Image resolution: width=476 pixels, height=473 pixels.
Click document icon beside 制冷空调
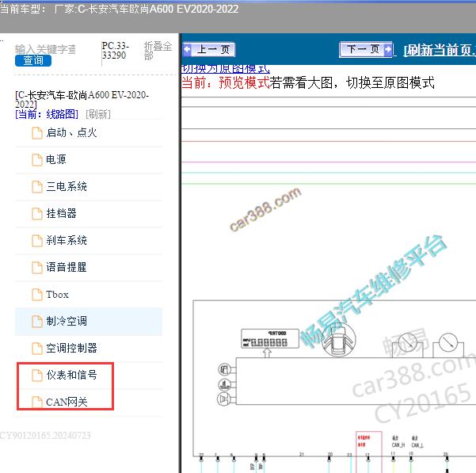(37, 322)
